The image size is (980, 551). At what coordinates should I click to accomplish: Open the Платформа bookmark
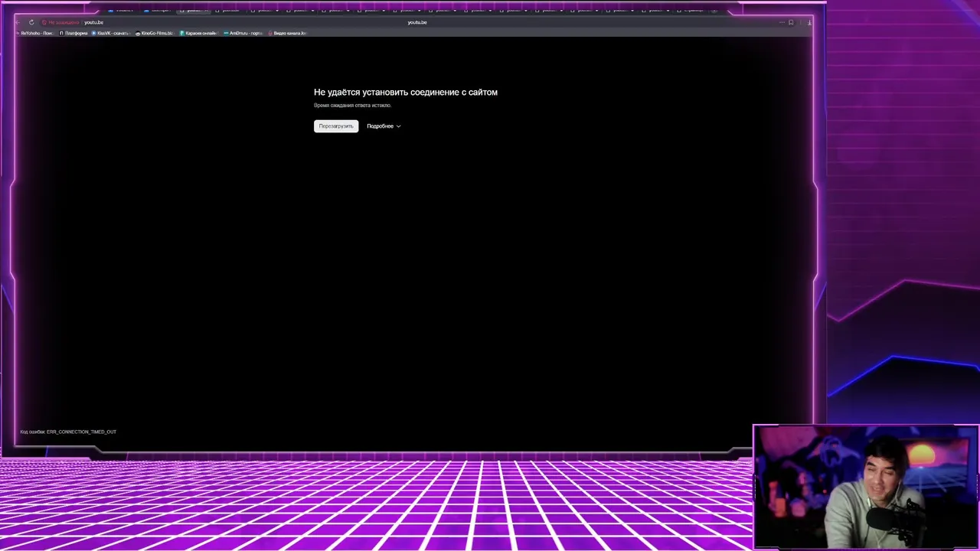(x=73, y=33)
